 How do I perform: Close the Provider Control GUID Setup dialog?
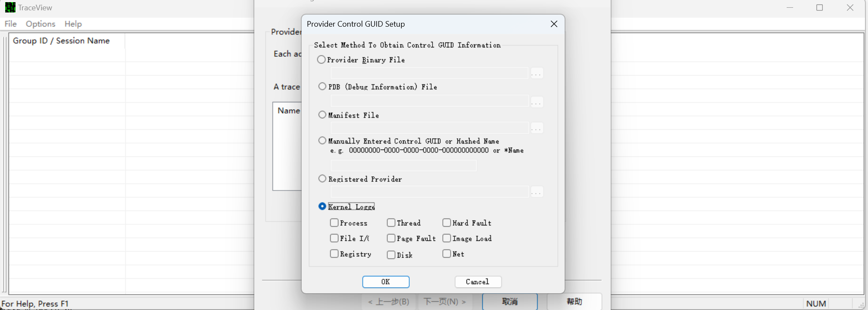click(x=554, y=24)
